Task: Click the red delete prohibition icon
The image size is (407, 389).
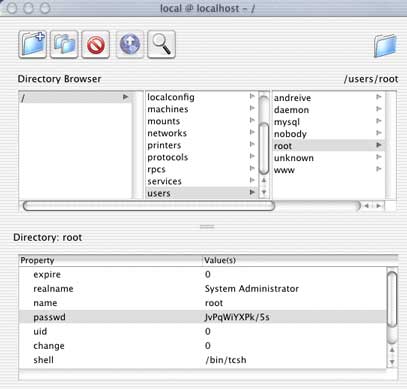Action: tap(96, 44)
